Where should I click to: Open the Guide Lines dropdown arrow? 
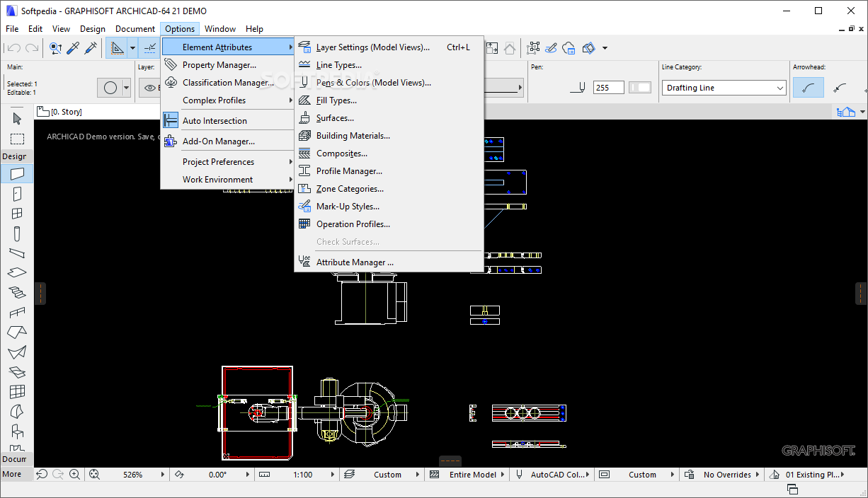[x=132, y=48]
